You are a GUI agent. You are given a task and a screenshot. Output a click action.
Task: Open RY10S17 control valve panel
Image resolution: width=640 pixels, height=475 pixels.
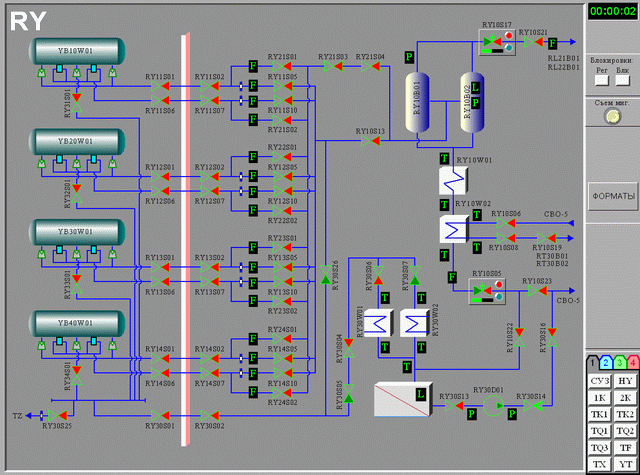(x=497, y=42)
